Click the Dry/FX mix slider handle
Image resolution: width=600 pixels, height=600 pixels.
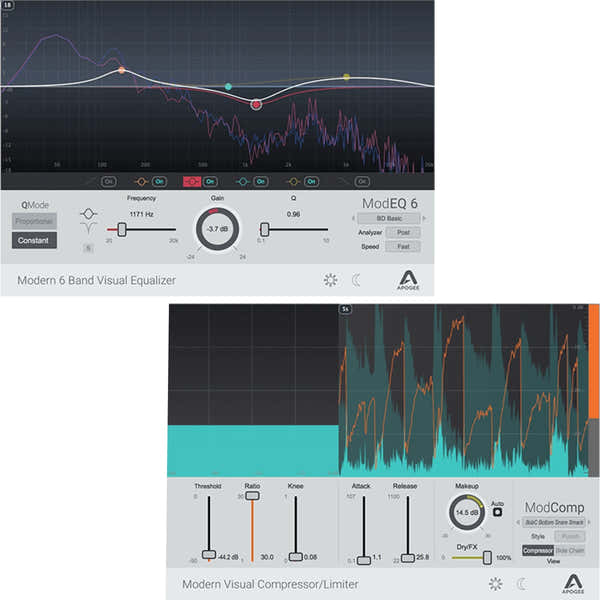487,558
